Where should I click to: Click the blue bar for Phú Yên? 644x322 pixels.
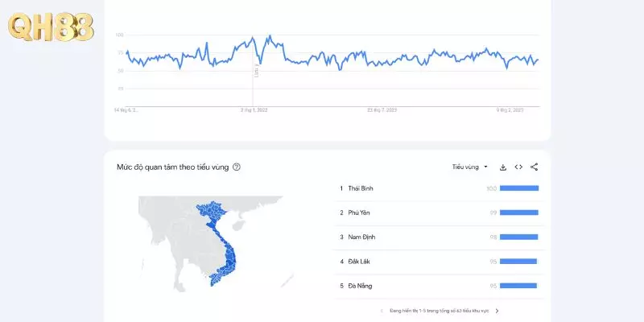[x=519, y=213]
